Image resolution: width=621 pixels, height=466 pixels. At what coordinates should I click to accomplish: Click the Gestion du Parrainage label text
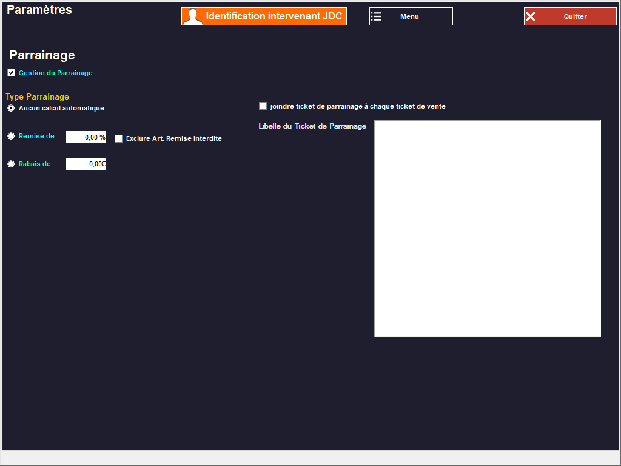tap(55, 73)
